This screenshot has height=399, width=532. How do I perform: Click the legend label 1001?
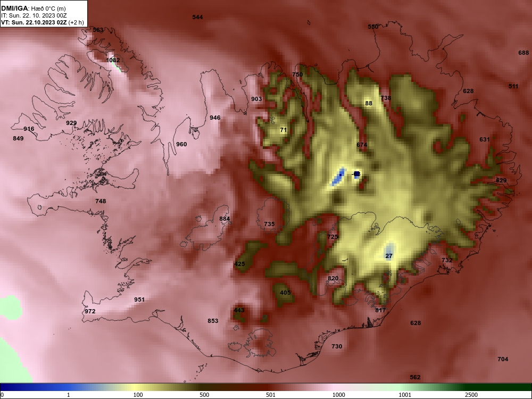tap(405, 395)
